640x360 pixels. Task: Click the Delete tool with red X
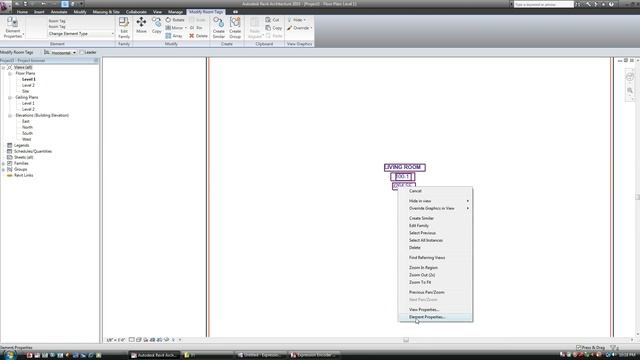[198, 36]
